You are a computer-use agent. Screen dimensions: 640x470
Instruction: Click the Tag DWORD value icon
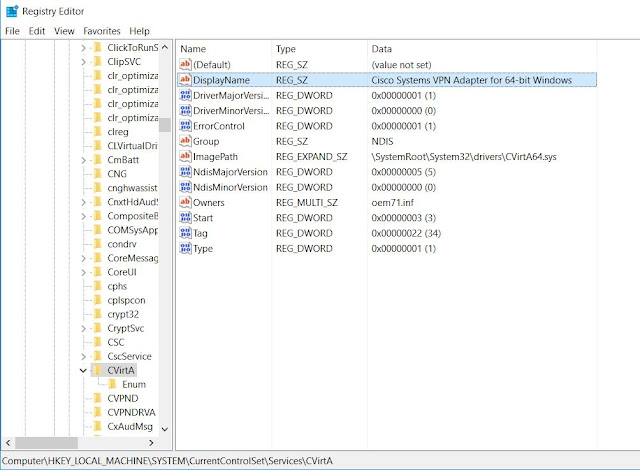(x=185, y=233)
